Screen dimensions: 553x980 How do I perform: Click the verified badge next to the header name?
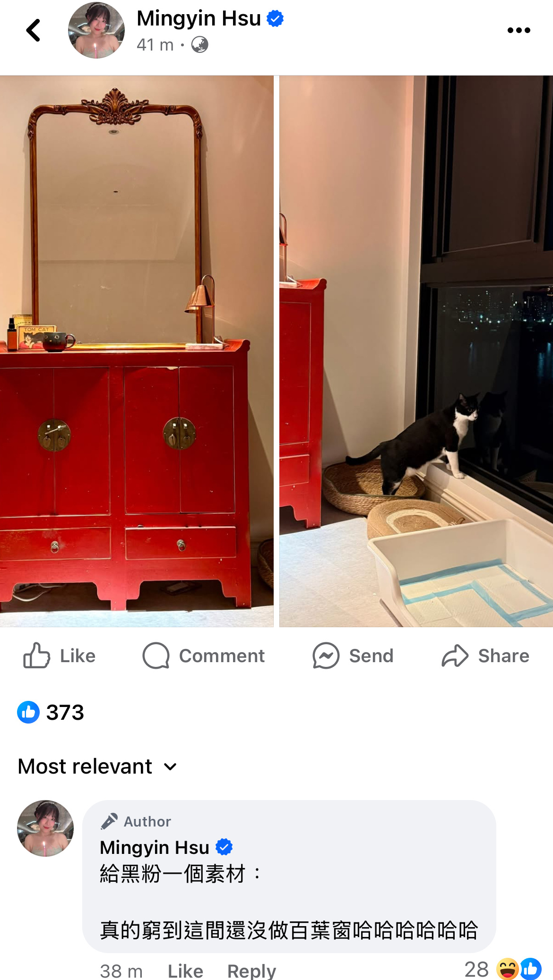point(275,18)
